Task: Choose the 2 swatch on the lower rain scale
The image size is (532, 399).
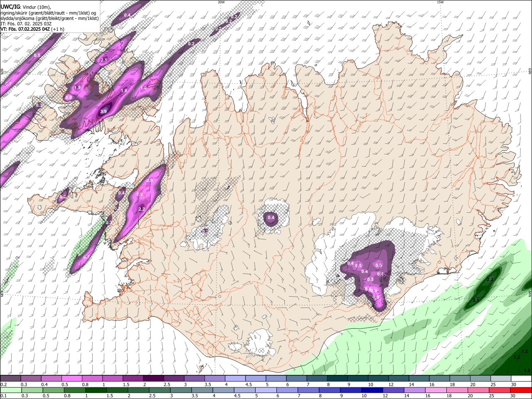Action: point(138,390)
